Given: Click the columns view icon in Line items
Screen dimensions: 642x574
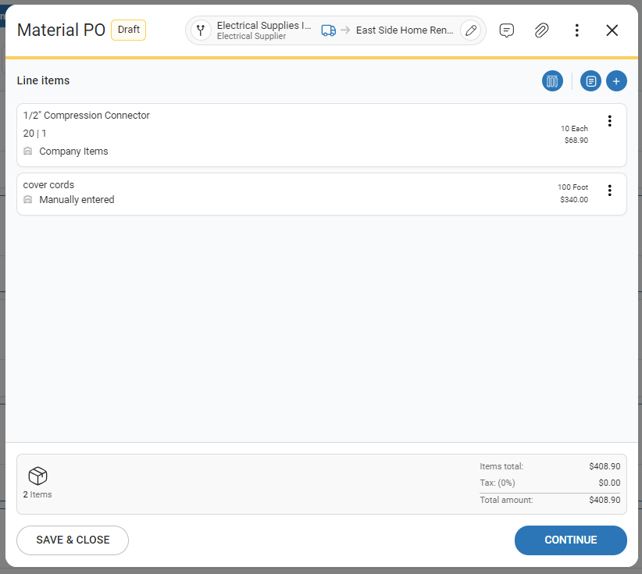Looking at the screenshot, I should point(552,81).
